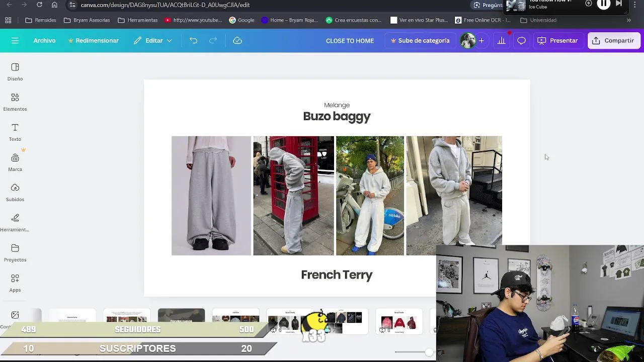Open the Free Online OCR bookmark

click(482, 20)
